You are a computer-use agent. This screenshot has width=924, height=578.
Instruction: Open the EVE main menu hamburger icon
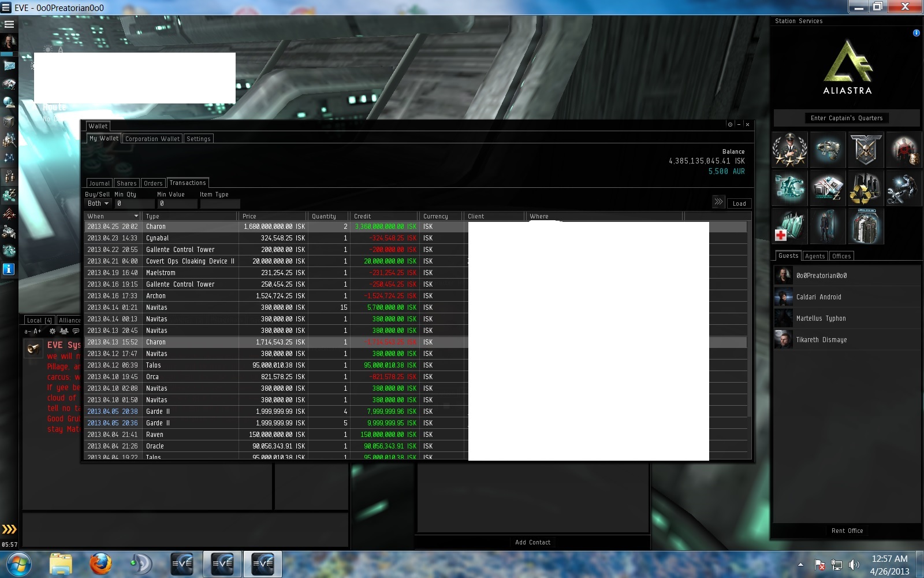pos(9,24)
